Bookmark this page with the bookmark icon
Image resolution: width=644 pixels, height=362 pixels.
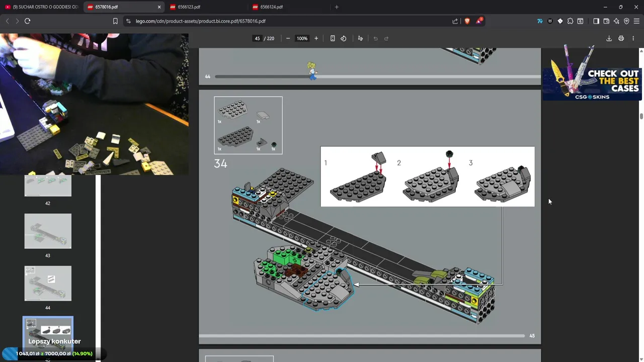point(115,21)
